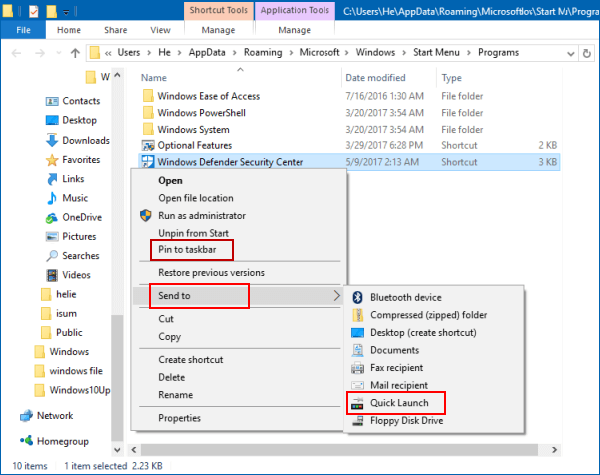Click the Contacts icon in the navigation pane
Viewport: 600px width, 475px height.
click(52, 101)
